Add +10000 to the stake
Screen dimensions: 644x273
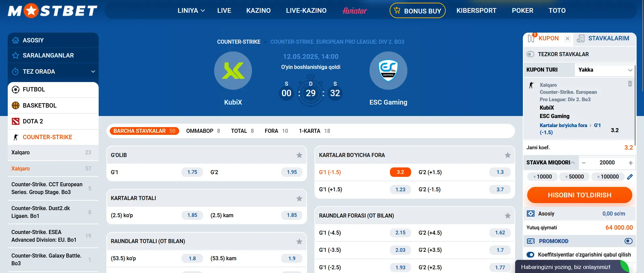click(x=542, y=177)
